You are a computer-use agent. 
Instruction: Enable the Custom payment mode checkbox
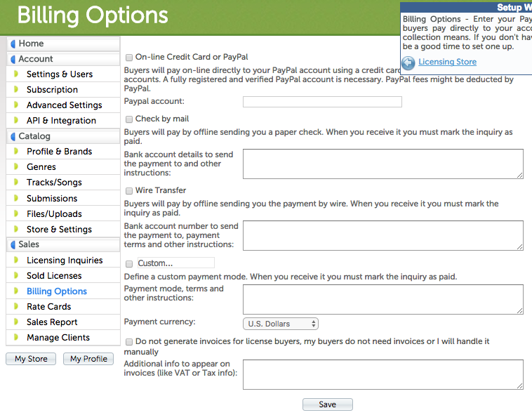click(x=128, y=264)
